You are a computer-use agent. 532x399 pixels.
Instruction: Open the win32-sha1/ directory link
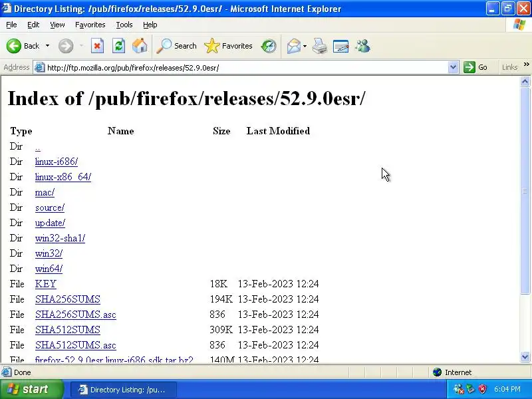pos(60,238)
